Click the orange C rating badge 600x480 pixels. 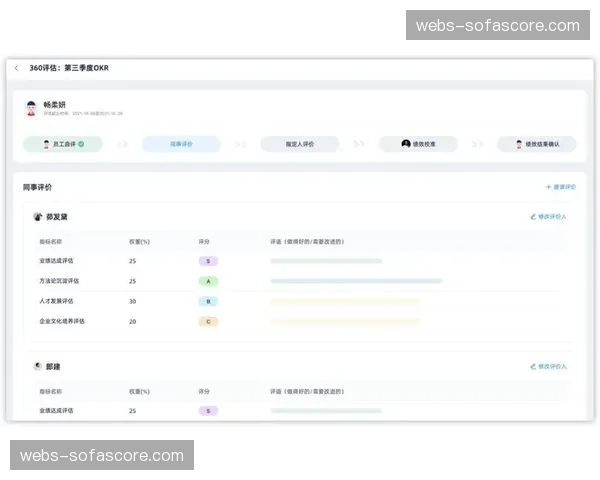[208, 322]
